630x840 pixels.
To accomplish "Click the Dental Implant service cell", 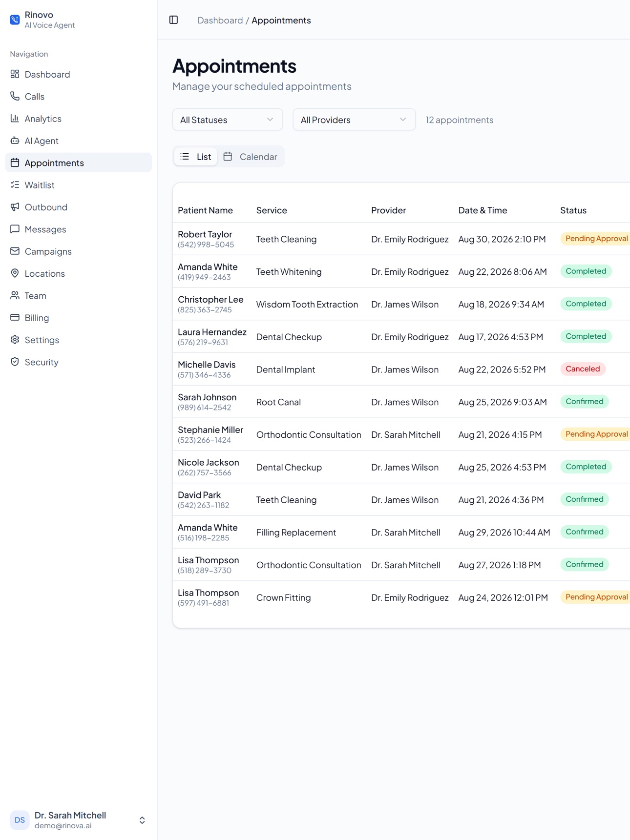I will 286,369.
